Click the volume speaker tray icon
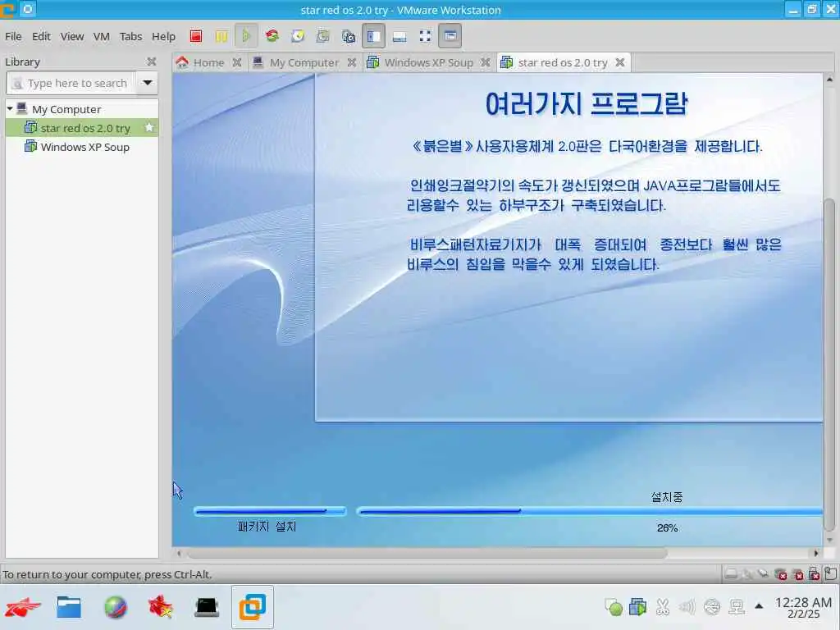Viewport: 840px width, 630px height. [687, 607]
